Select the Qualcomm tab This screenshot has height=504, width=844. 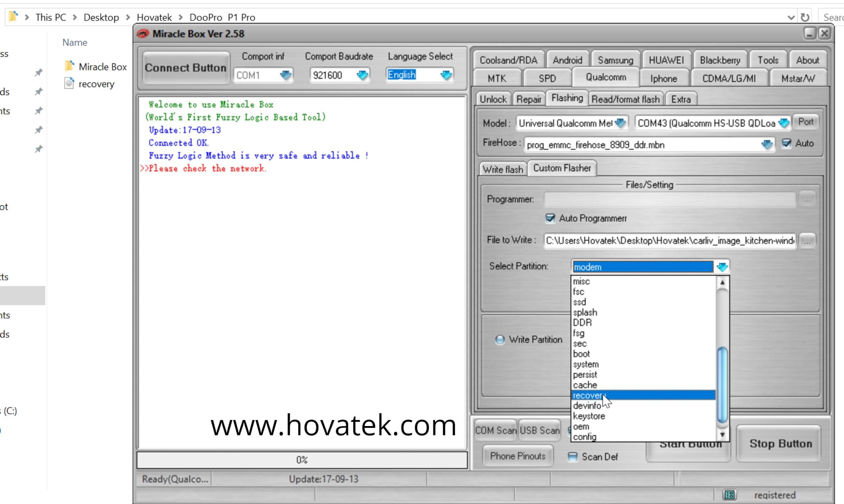(x=606, y=77)
